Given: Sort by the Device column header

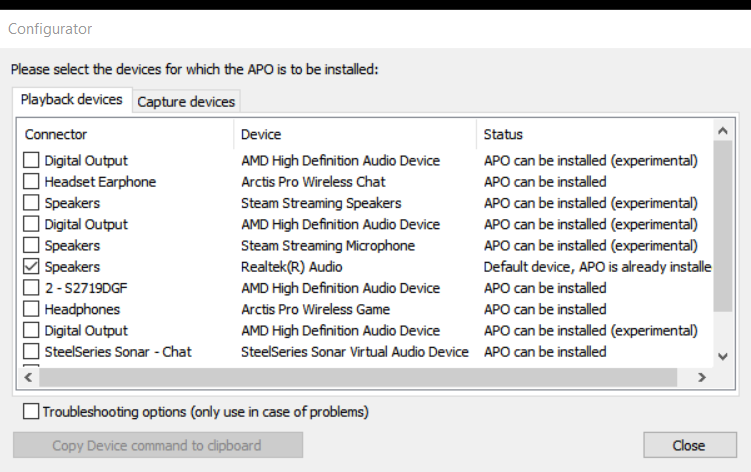Looking at the screenshot, I should point(355,134).
